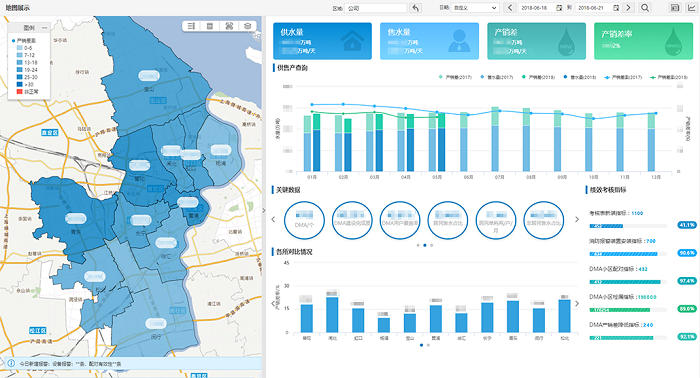Open the line chart view icon
The height and width of the screenshot is (378, 700).
click(x=691, y=8)
